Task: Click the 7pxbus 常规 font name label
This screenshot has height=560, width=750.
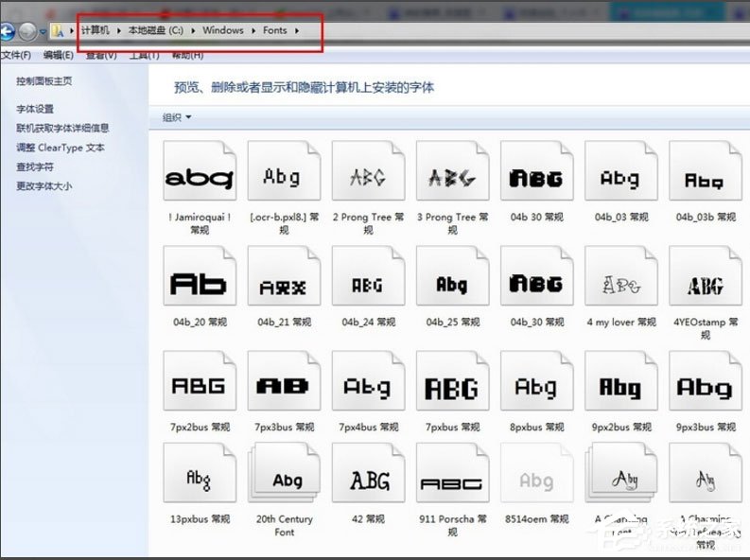Action: pos(452,427)
